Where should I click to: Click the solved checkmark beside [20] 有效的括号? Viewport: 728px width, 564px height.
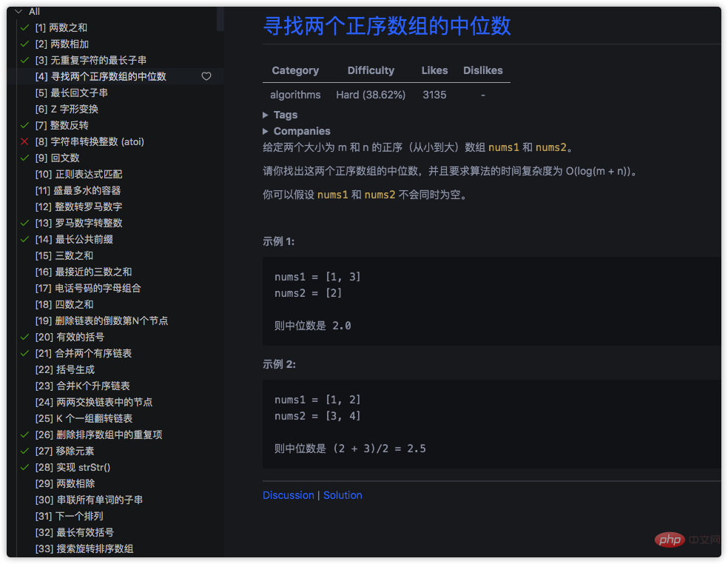point(24,337)
